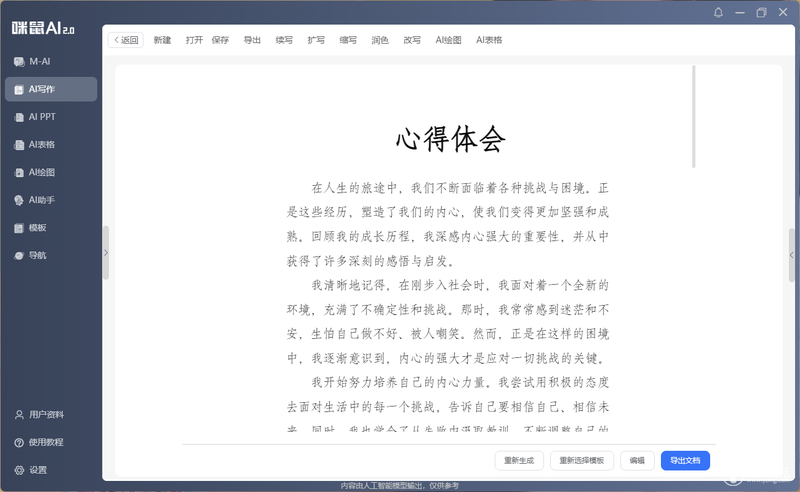Open the AI表格 sidebar icon
The image size is (800, 492).
19,144
